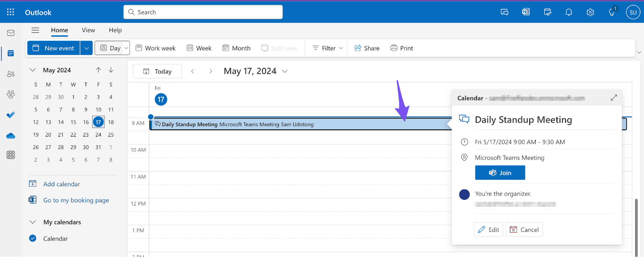Image resolution: width=644 pixels, height=266 pixels.
Task: Switch to Week view
Action: click(199, 48)
